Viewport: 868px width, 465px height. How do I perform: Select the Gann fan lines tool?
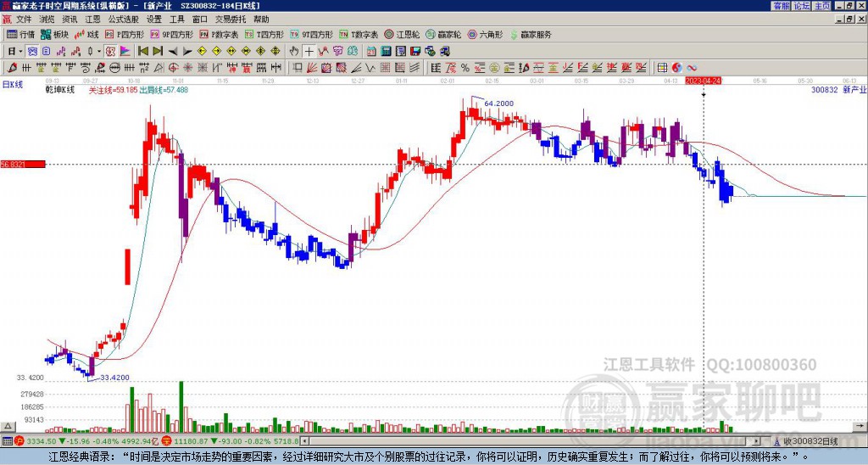312,68
